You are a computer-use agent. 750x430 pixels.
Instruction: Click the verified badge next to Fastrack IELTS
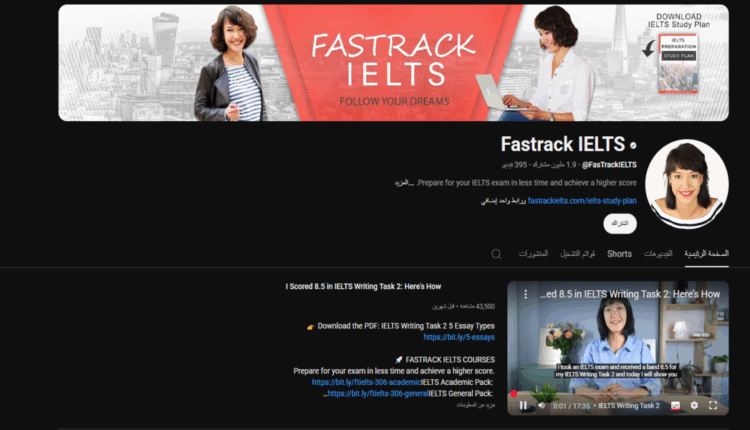[x=633, y=145]
